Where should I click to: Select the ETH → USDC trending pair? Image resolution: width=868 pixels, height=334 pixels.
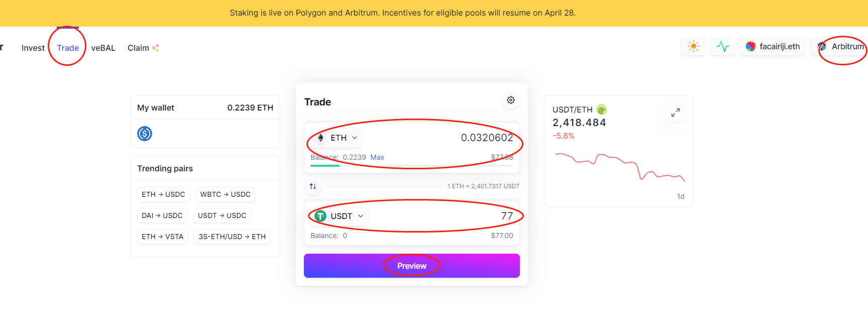[163, 194]
